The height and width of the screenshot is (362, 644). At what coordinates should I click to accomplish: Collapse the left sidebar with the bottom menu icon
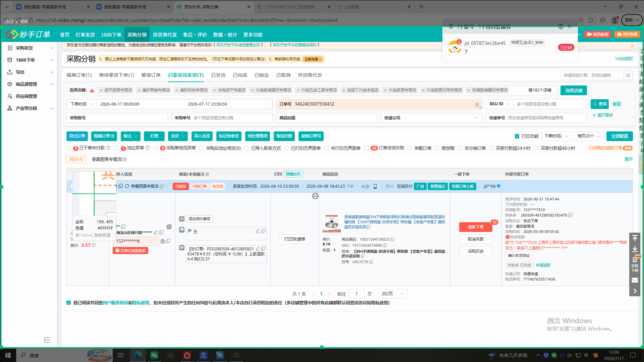click(47, 340)
